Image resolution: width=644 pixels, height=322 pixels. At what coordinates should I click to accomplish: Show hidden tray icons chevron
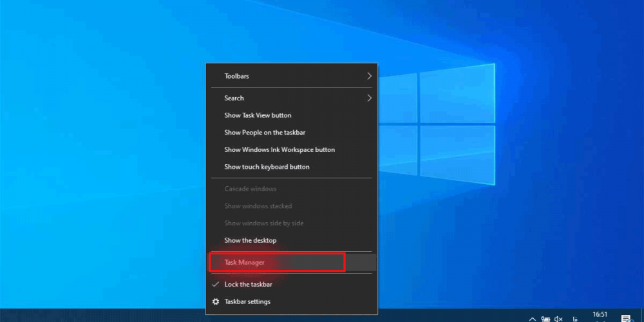pyautogui.click(x=533, y=319)
